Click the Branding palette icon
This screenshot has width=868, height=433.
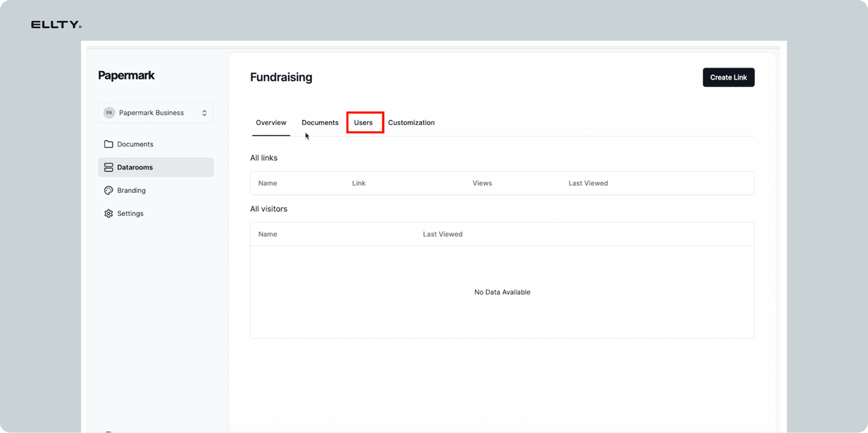108,191
